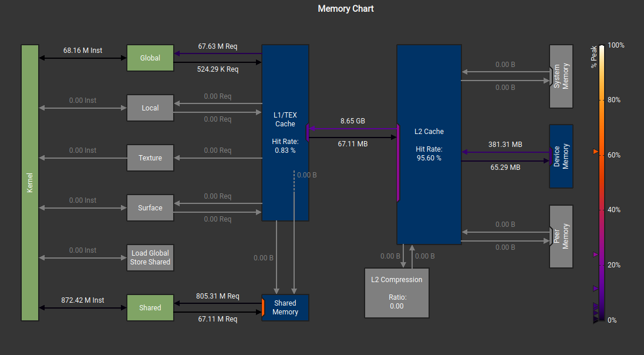Select the Kernel block
644x355 pixels.
[30, 182]
